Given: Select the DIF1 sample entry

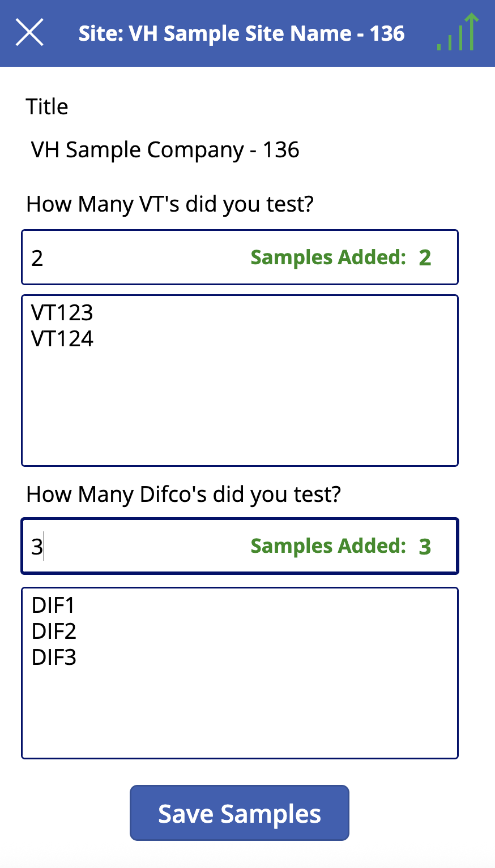Looking at the screenshot, I should tap(53, 605).
